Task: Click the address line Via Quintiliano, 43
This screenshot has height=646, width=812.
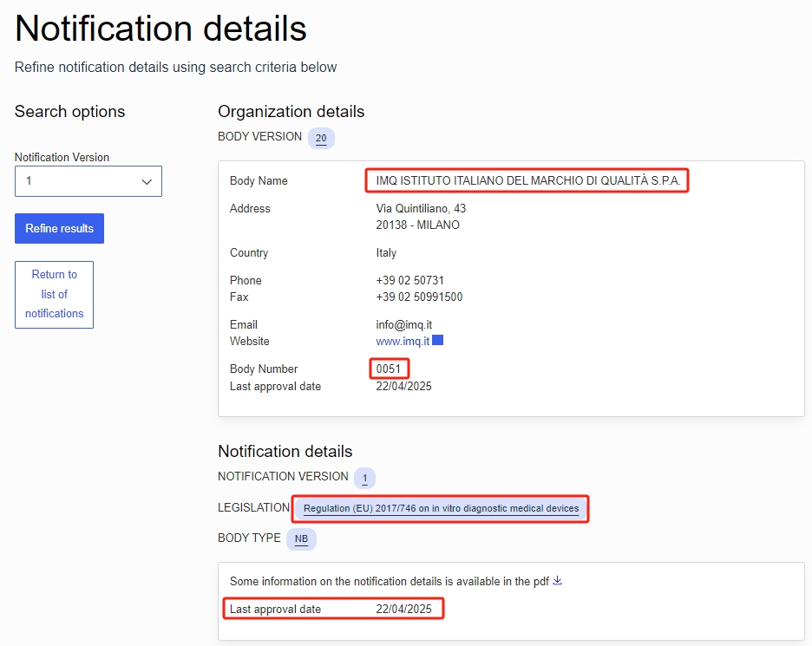Action: [x=421, y=209]
